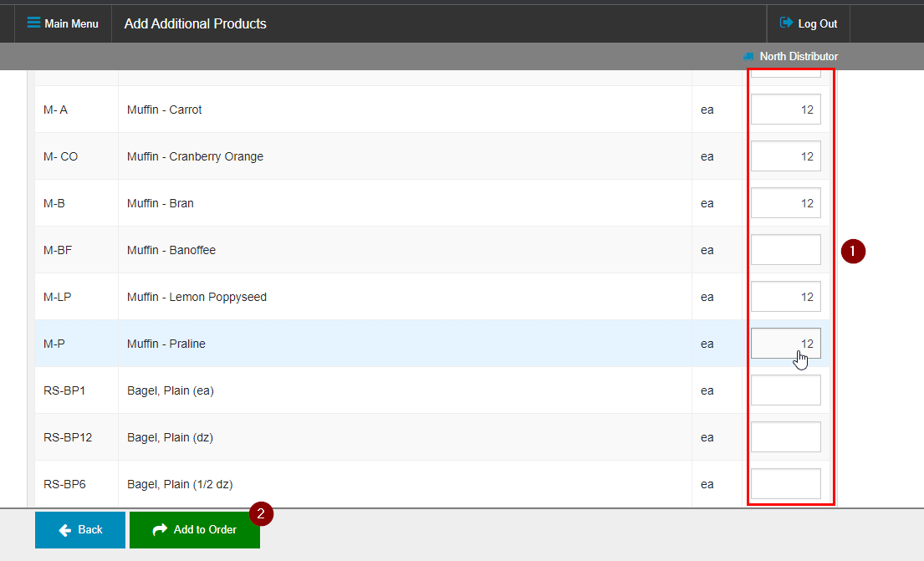Image resolution: width=924 pixels, height=561 pixels.
Task: Select the Bagel, Plain (1/2 dz) product name
Action: click(x=180, y=484)
